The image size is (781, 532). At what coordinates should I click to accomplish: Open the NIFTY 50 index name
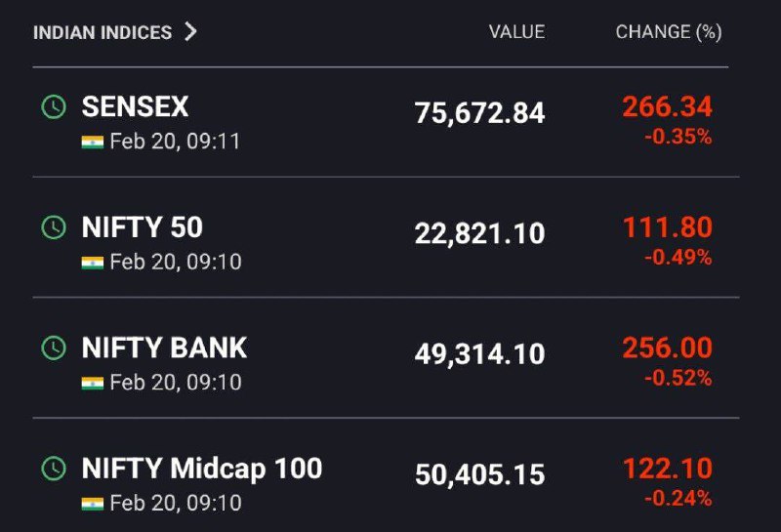tap(142, 227)
